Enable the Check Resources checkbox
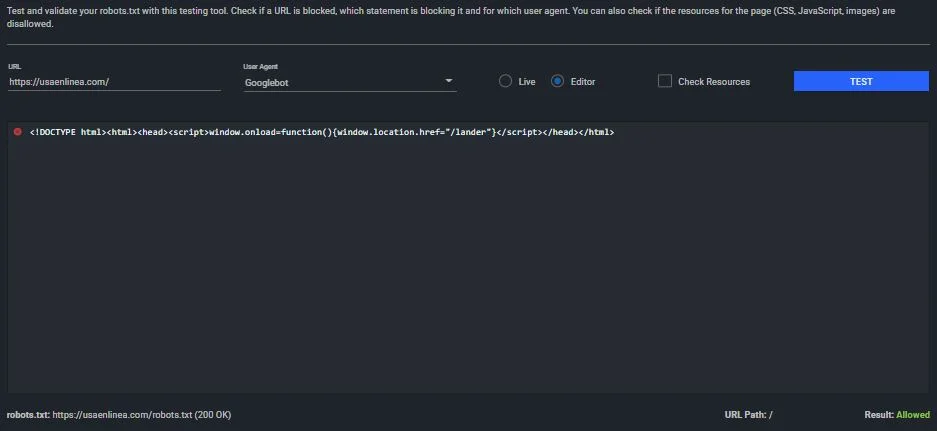Image resolution: width=937 pixels, height=431 pixels. coord(665,81)
